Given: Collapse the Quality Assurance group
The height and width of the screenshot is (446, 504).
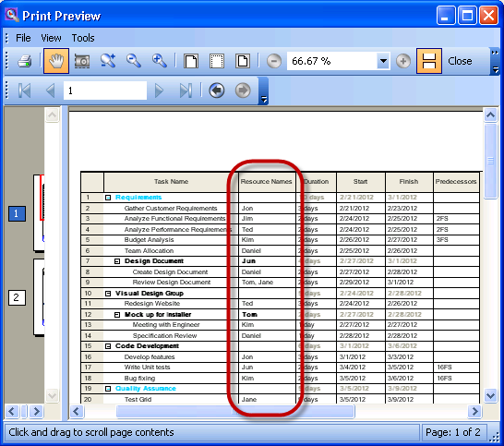Looking at the screenshot, I should point(108,389).
